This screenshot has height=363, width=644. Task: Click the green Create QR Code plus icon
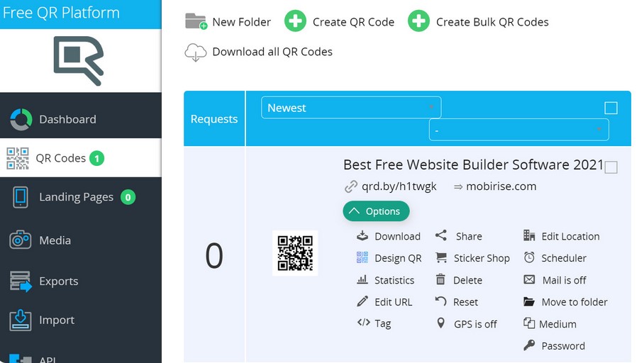295,21
